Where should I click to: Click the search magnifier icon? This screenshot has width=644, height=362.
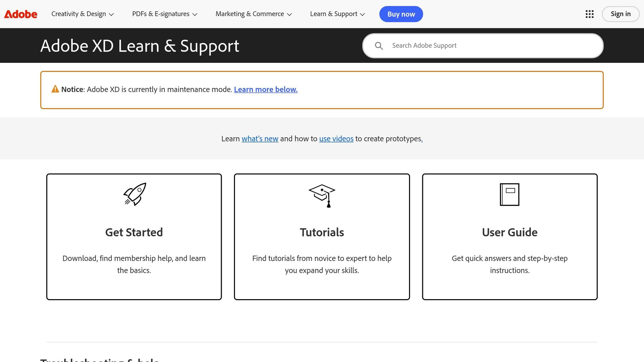coord(379,46)
